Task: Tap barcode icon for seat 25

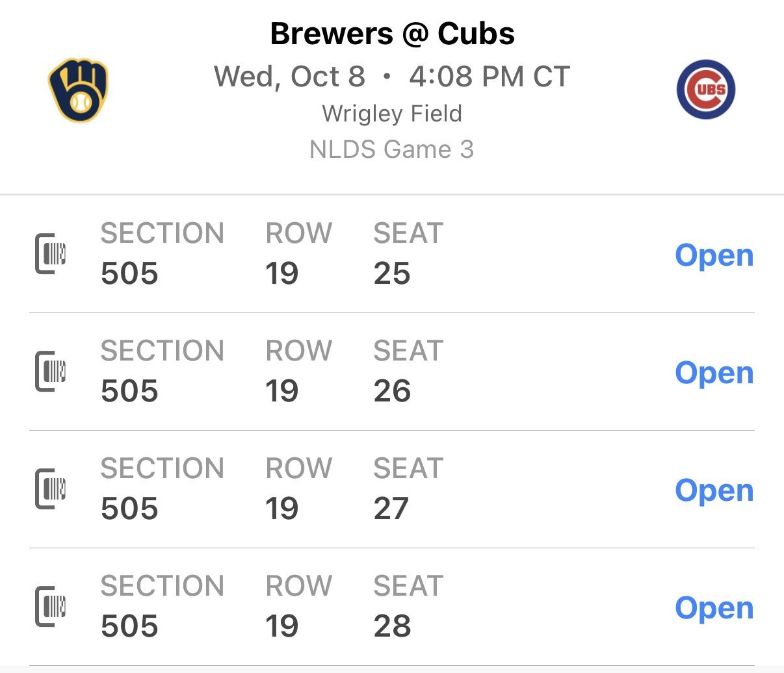Action: pos(51,253)
